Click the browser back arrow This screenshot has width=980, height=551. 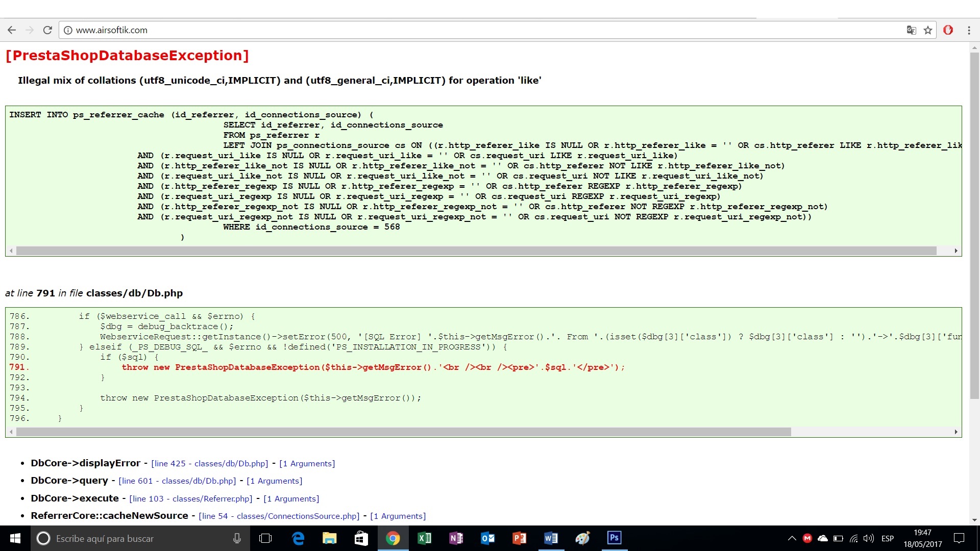(12, 30)
